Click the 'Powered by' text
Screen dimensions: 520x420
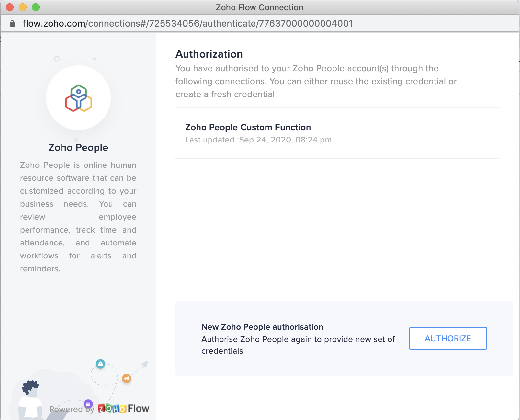point(72,409)
